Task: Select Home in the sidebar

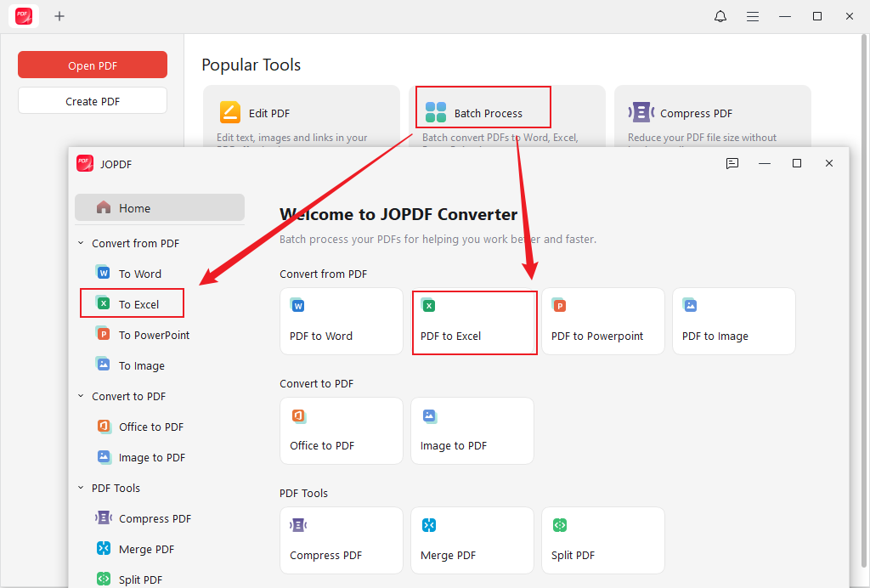Action: [136, 206]
